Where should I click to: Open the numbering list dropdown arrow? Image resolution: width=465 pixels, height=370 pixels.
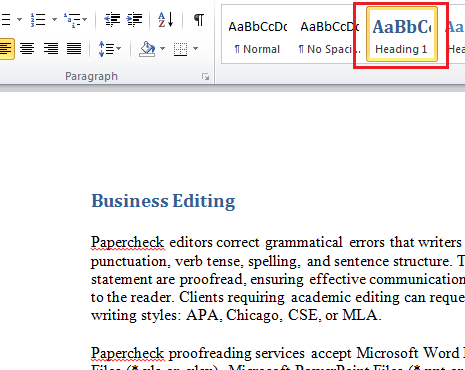[54, 20]
